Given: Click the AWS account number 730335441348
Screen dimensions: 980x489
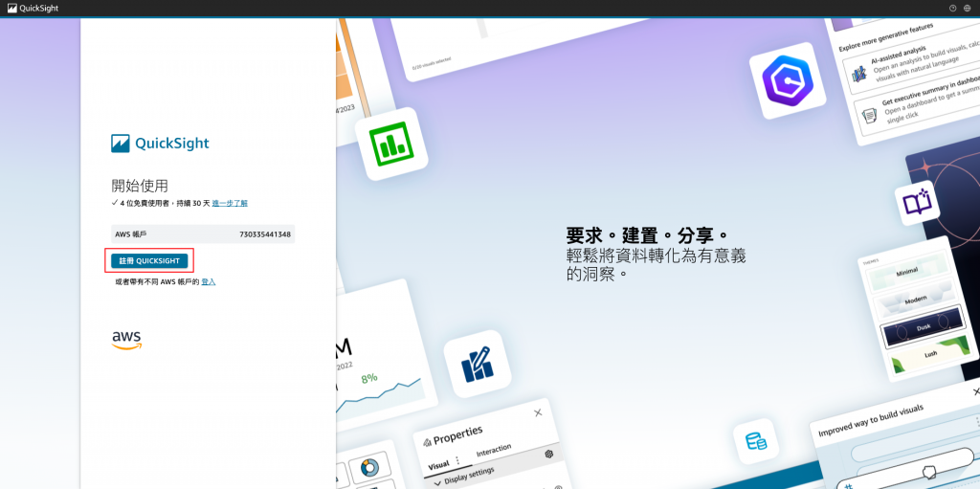Looking at the screenshot, I should tap(265, 234).
